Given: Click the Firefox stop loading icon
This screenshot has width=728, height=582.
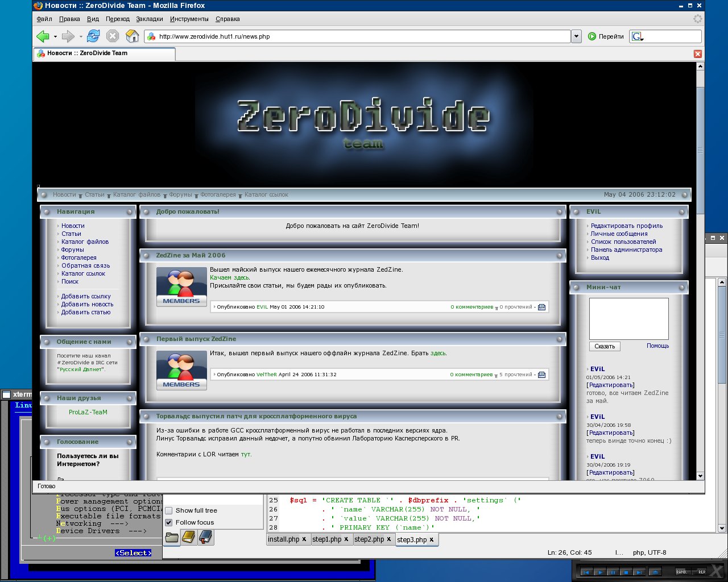Looking at the screenshot, I should tap(113, 36).
